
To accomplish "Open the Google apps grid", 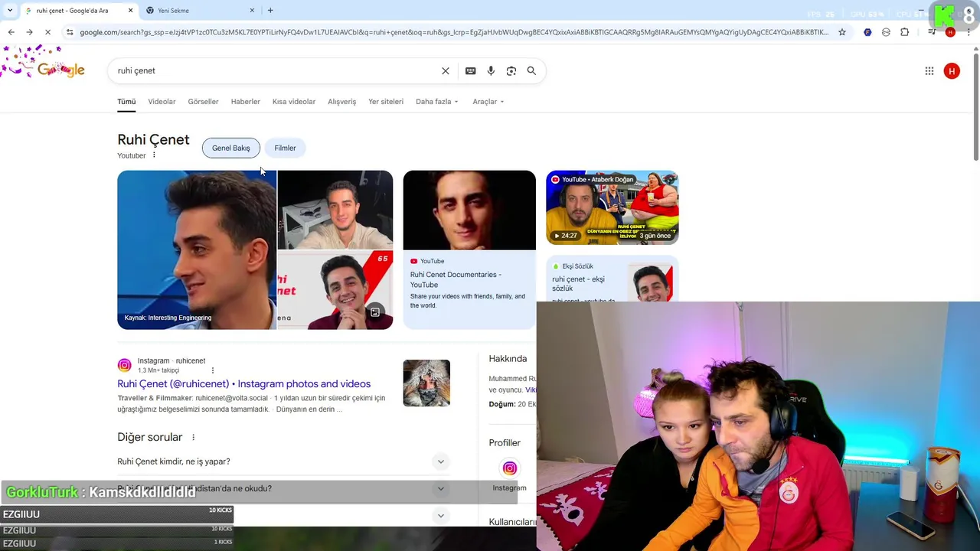I will pos(929,71).
